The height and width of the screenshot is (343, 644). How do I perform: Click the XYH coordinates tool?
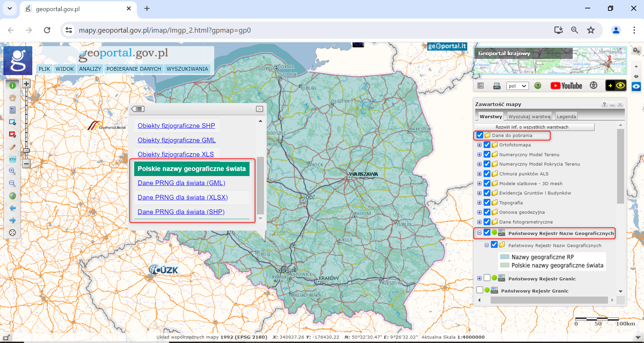(12, 159)
